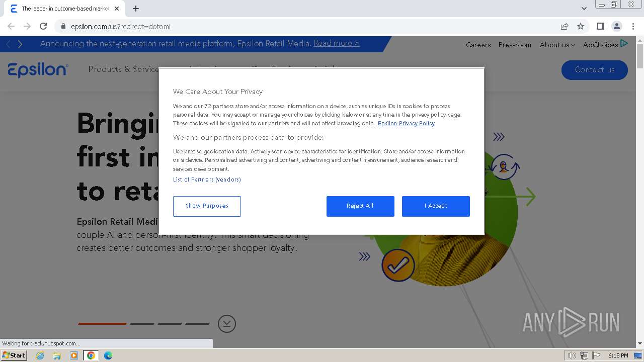Screen dimensions: 644x362
Task: Click the Action Center flag icon
Action: [596, 355]
